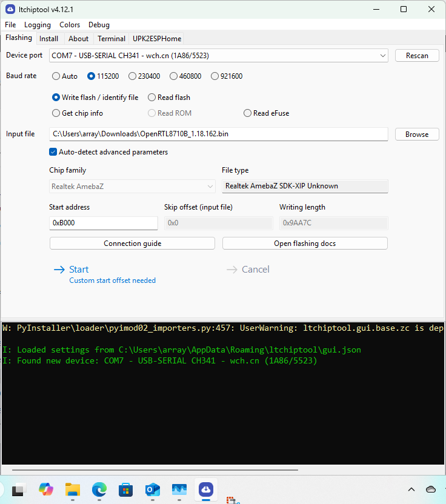Select Auto baud rate
Viewport: 446px width, 504px height.
[65, 76]
